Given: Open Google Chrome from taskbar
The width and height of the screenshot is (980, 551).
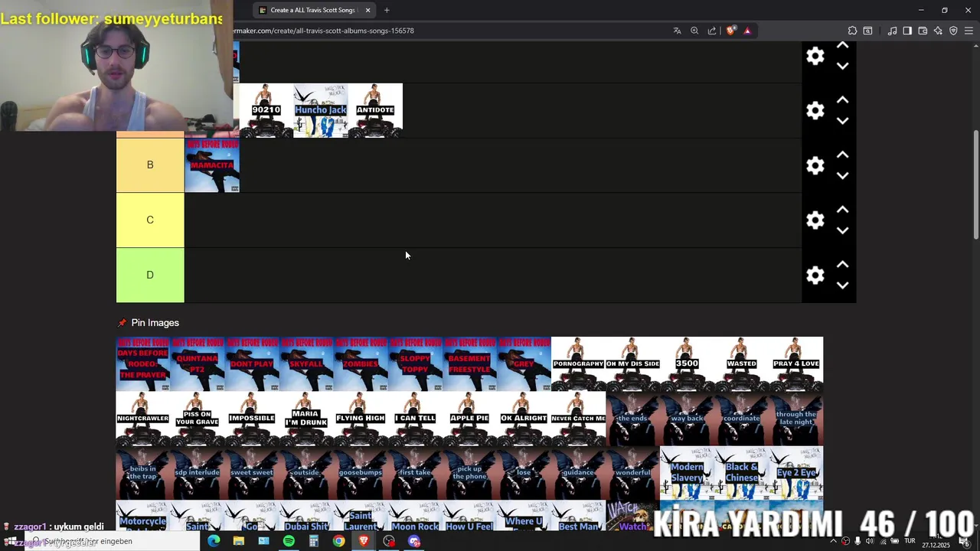Looking at the screenshot, I should 338,541.
